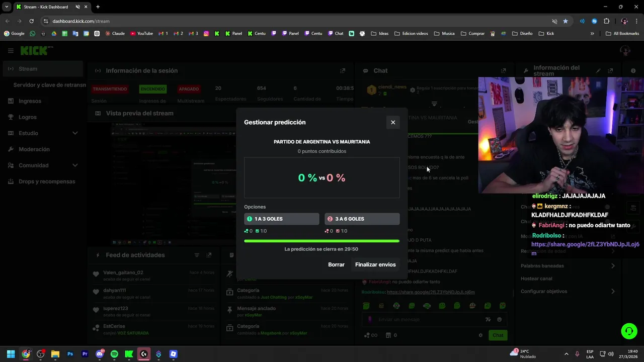Go back in the browser
Image resolution: width=644 pixels, height=362 pixels.
tap(7, 21)
